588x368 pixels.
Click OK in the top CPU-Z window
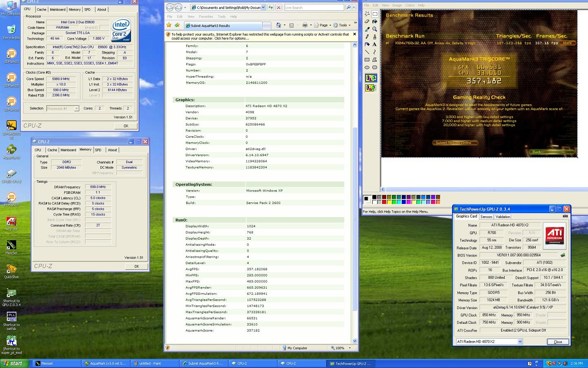[126, 126]
